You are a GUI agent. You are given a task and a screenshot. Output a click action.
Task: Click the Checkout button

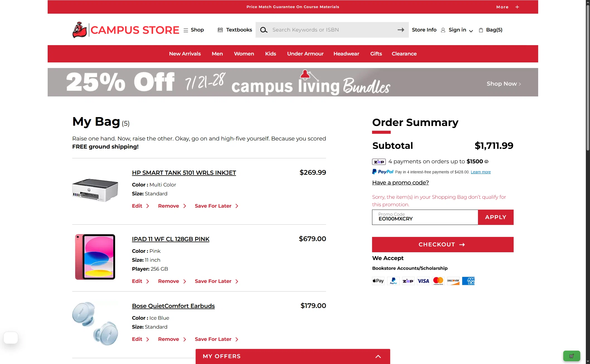pyautogui.click(x=443, y=244)
